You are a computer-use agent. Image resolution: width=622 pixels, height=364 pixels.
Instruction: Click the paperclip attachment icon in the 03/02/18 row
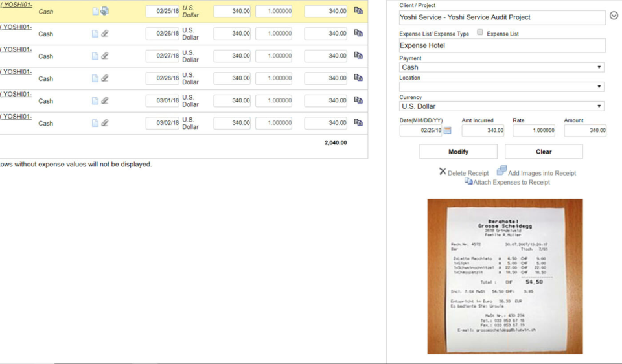click(x=105, y=122)
